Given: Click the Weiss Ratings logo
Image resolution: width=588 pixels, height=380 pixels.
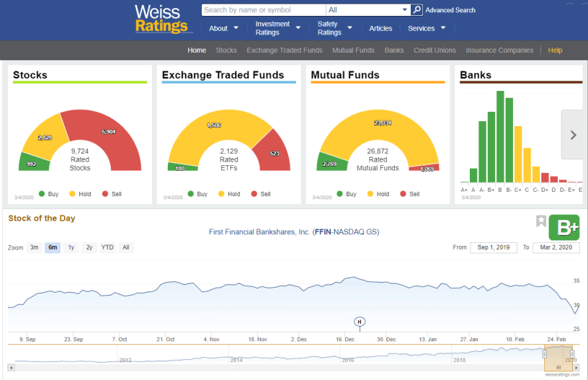Looking at the screenshot, I should click(x=163, y=19).
